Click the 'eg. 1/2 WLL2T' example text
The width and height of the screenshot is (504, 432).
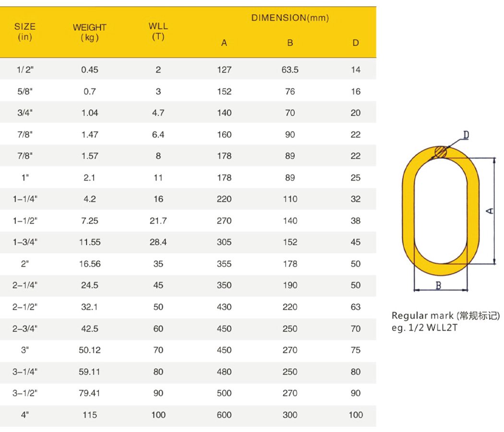(x=424, y=328)
